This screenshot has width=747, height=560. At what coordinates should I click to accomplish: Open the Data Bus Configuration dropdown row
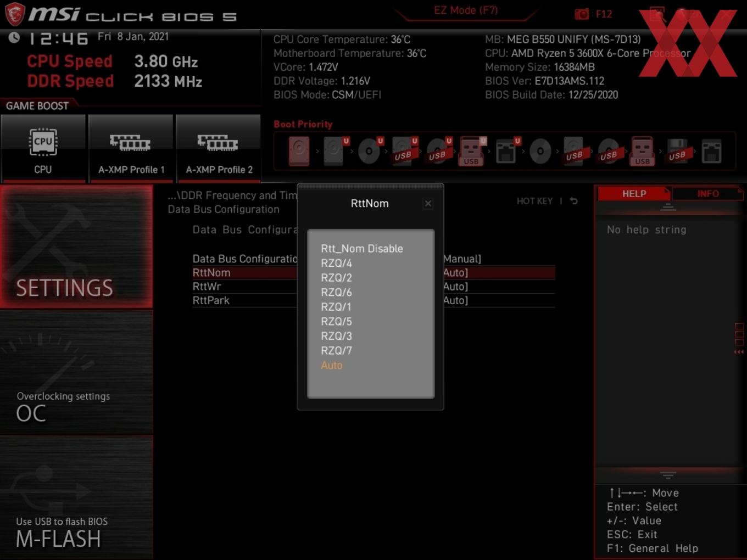pyautogui.click(x=374, y=259)
